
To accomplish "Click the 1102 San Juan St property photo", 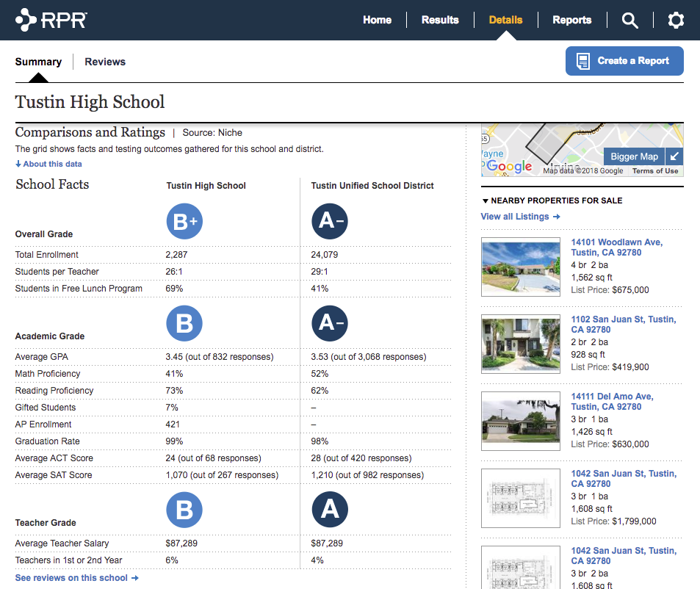I will [521, 344].
